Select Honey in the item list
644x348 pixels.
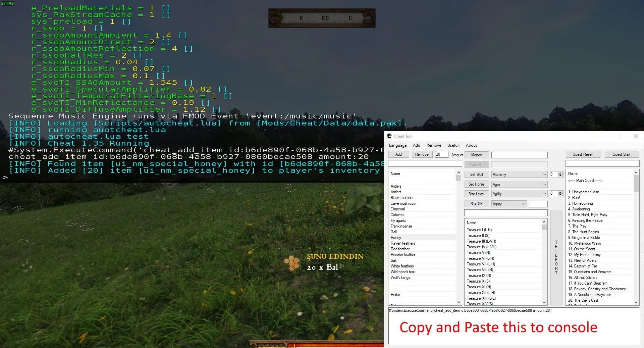(422, 238)
